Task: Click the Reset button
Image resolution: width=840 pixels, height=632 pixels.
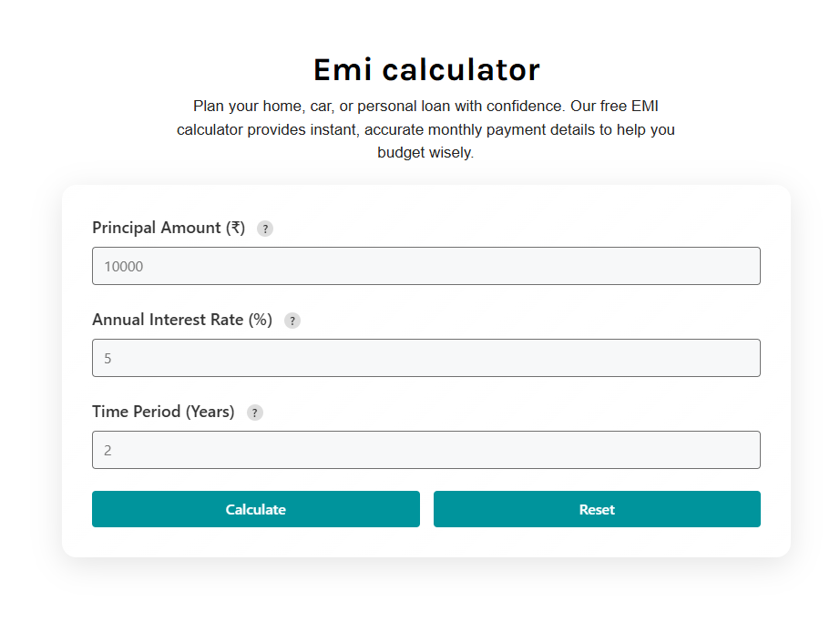Action: (597, 509)
